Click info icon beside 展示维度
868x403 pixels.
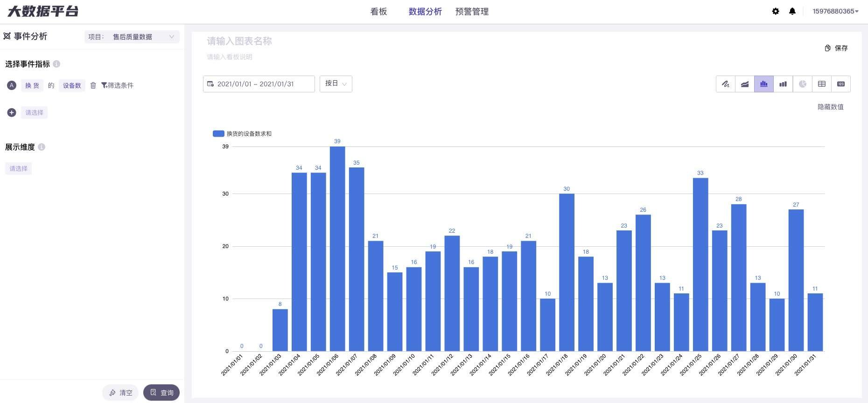(42, 147)
